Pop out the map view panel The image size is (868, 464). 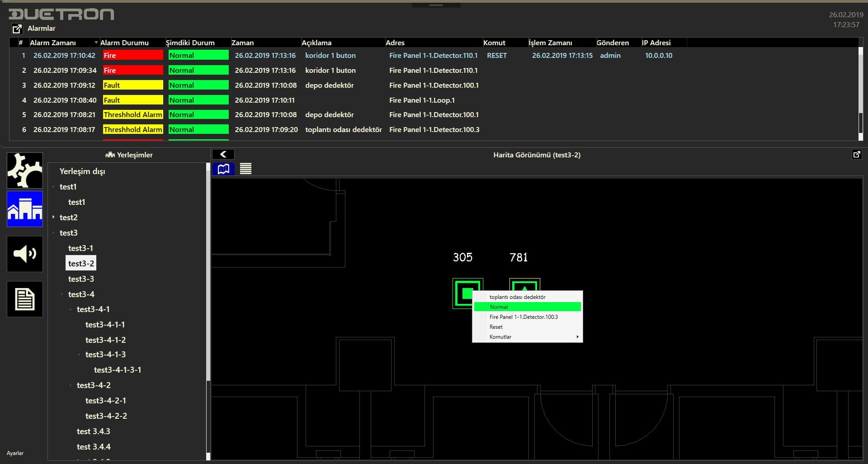coord(856,155)
